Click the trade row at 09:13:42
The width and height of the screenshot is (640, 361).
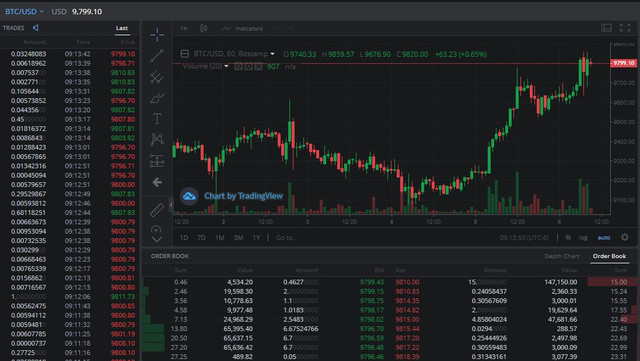point(70,54)
